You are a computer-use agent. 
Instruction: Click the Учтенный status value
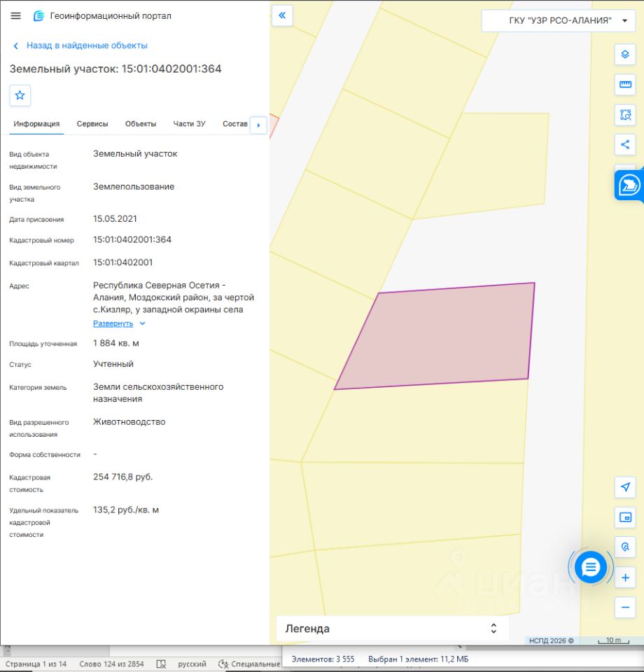tap(113, 364)
